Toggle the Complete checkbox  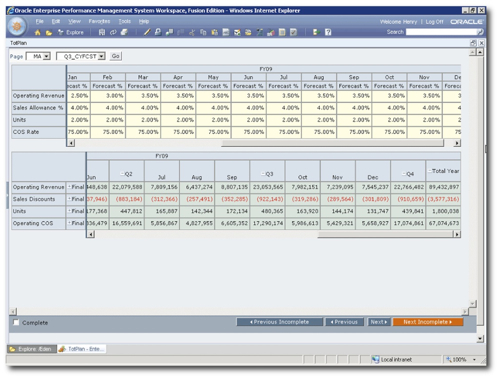coord(16,322)
